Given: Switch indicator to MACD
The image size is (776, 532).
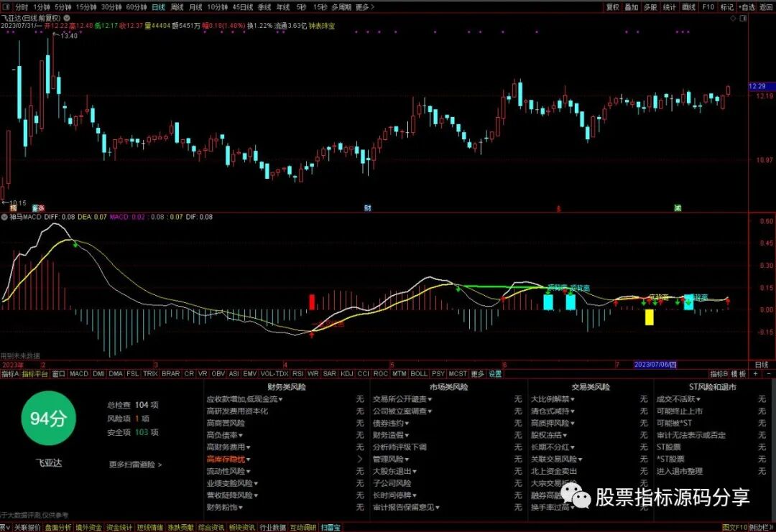Looking at the screenshot, I should [x=79, y=374].
